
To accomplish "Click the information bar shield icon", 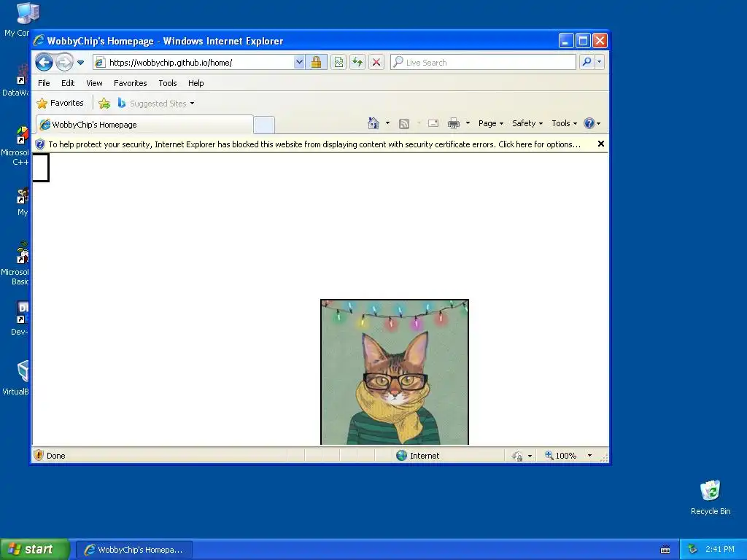I will pos(40,144).
